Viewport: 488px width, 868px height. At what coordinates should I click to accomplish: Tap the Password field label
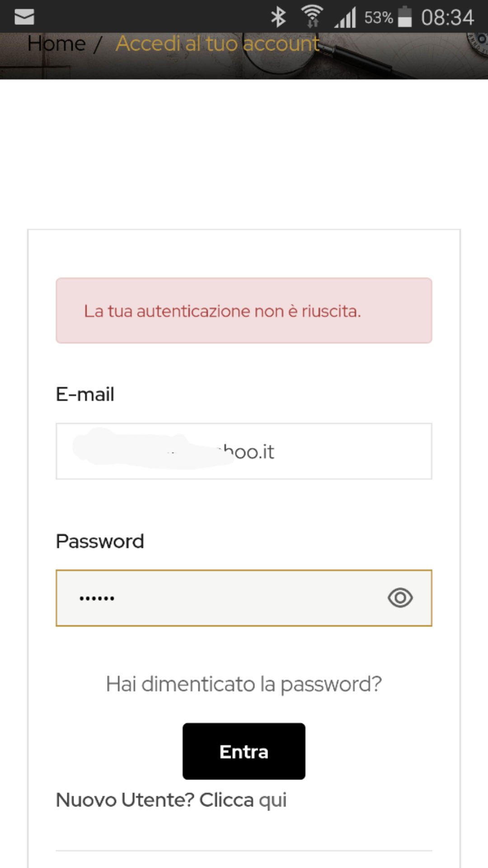(x=100, y=542)
